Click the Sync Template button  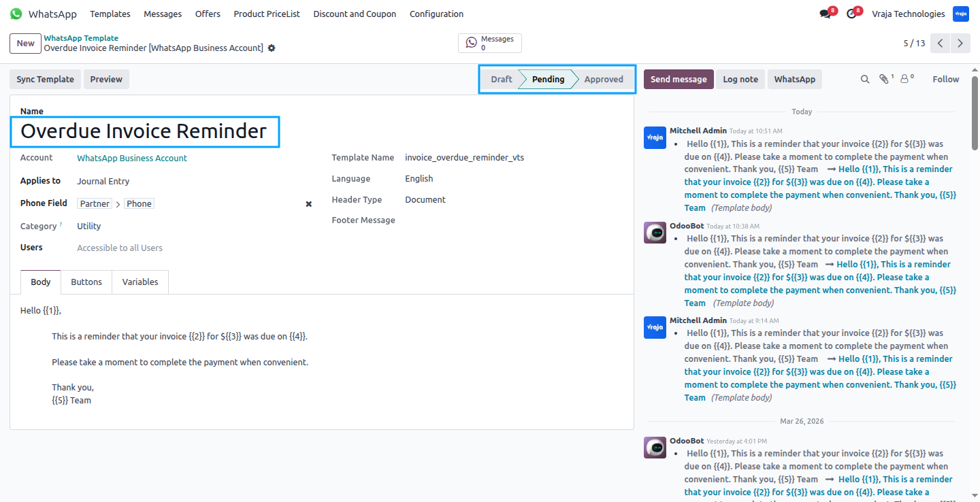click(46, 80)
